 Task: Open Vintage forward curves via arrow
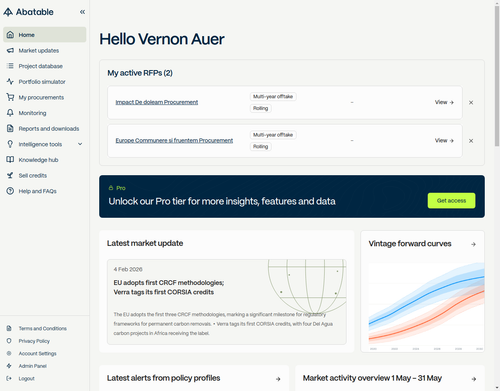point(473,244)
